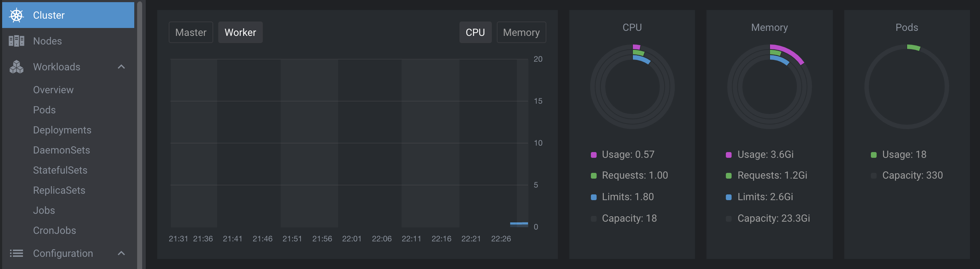This screenshot has width=980, height=269.
Task: Click the 22:01 time axis label
Action: point(351,239)
